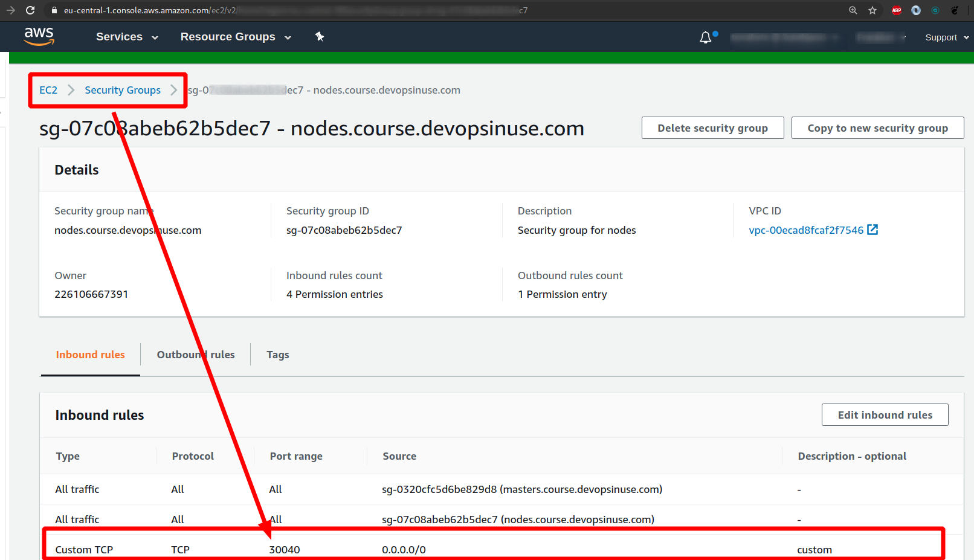The image size is (974, 560).
Task: Switch to the Outbound rules tab
Action: click(196, 355)
